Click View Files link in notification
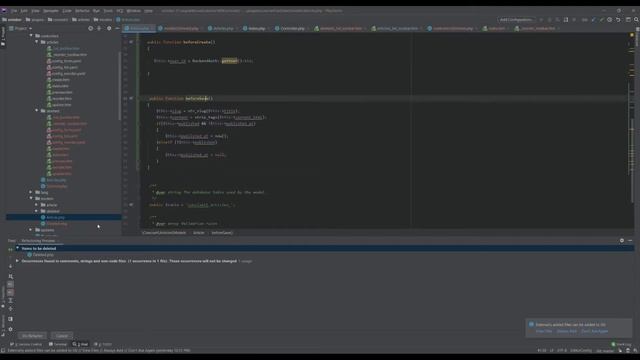The width and height of the screenshot is (640, 360). tap(544, 331)
